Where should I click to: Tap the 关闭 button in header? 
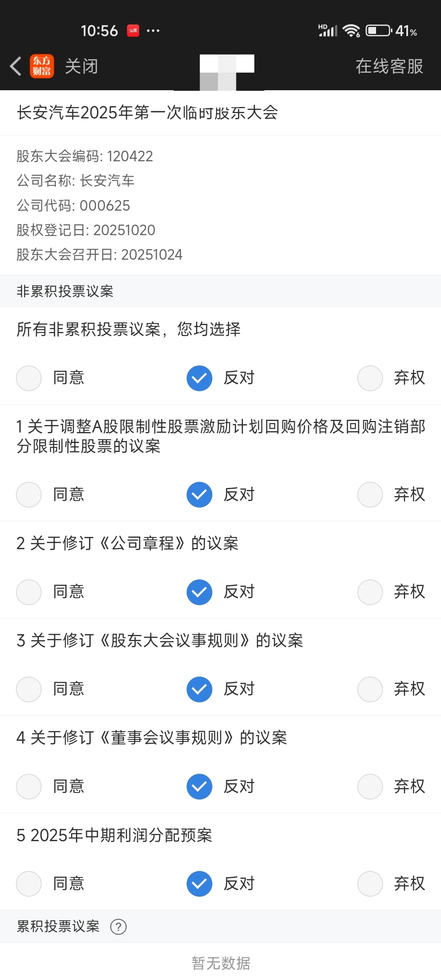pyautogui.click(x=82, y=66)
